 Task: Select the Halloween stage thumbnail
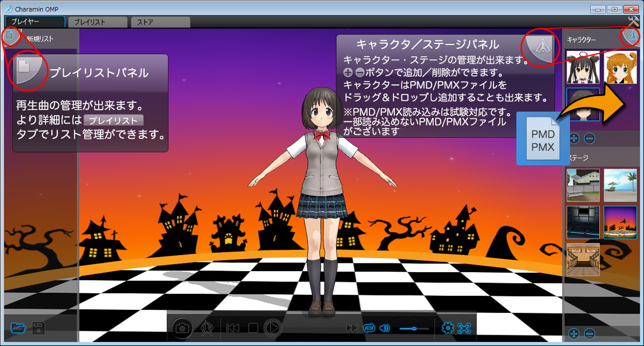click(x=620, y=223)
